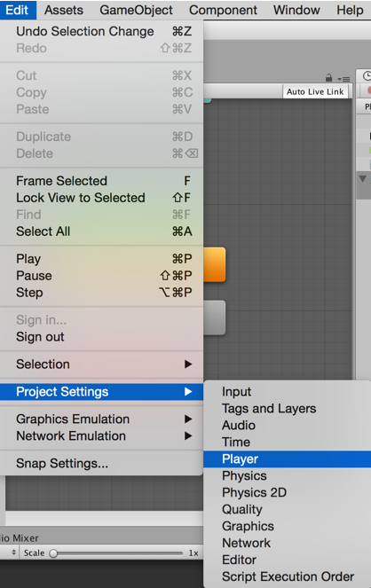The image size is (371, 588).
Task: Click the lock icon above Auto Live Link
Action: (328, 78)
